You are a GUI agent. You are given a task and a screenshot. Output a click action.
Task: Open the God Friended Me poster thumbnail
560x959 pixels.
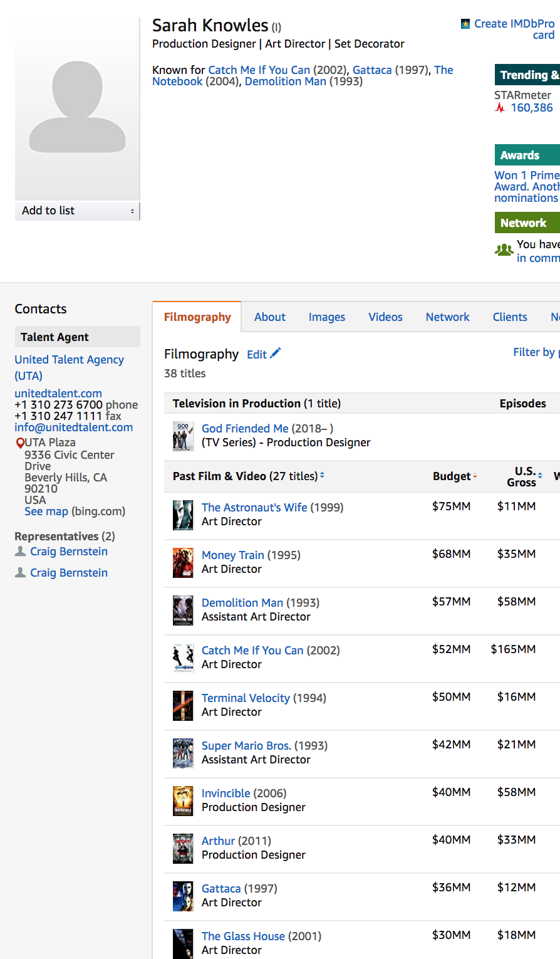(x=183, y=436)
